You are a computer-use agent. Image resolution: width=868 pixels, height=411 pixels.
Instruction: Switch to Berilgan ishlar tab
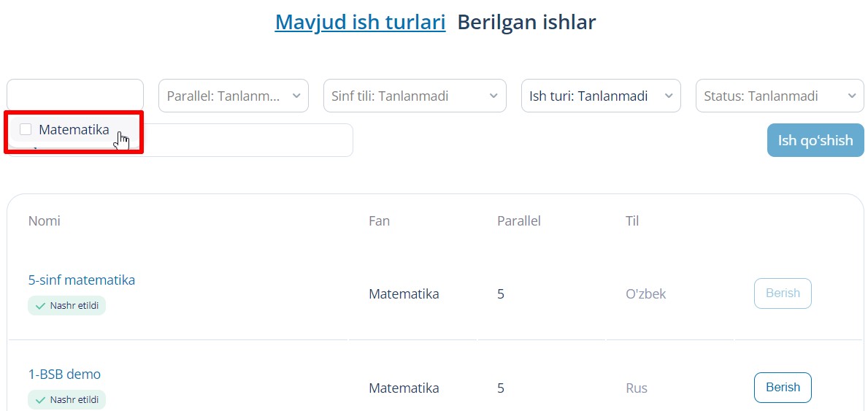click(526, 22)
